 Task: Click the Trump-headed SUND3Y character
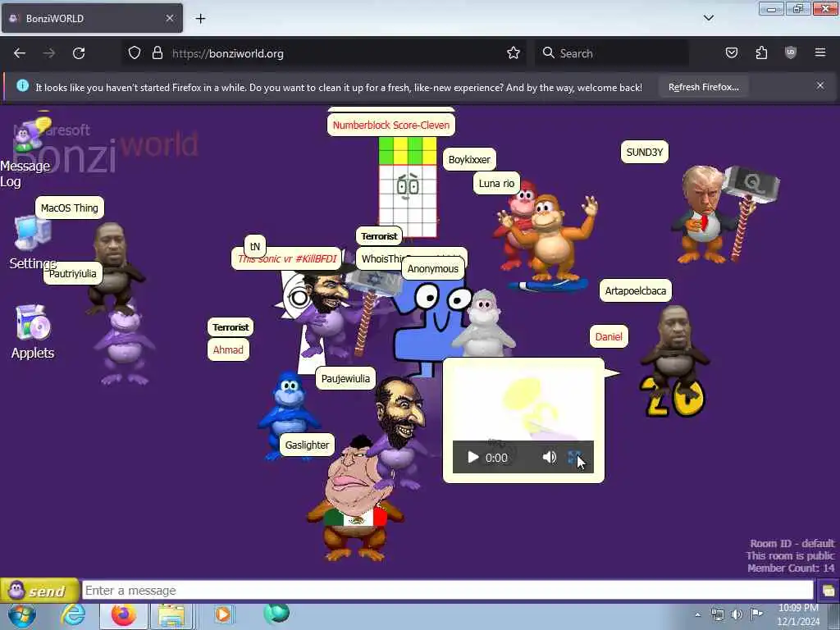point(705,214)
